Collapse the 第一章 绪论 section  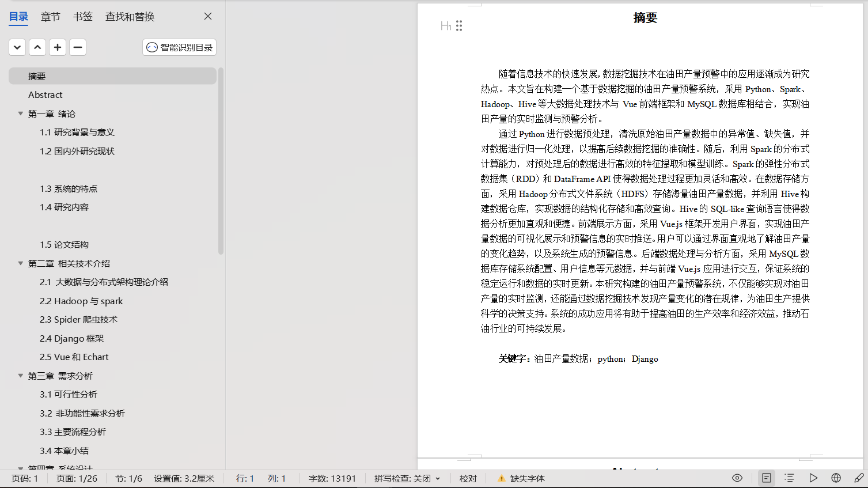click(x=21, y=114)
